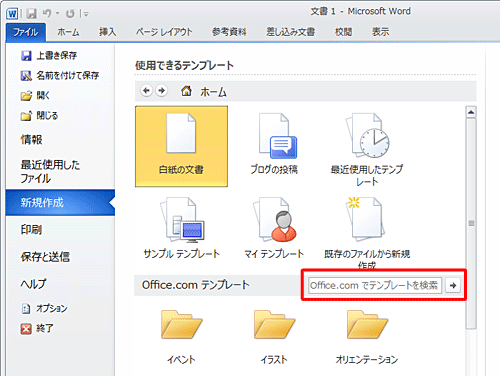Open the ファイル tab

(x=26, y=32)
